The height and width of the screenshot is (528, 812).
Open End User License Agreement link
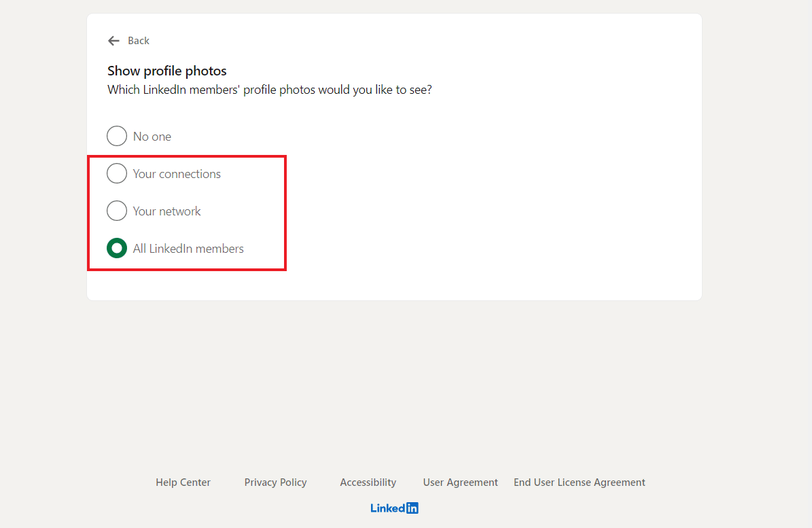click(580, 482)
